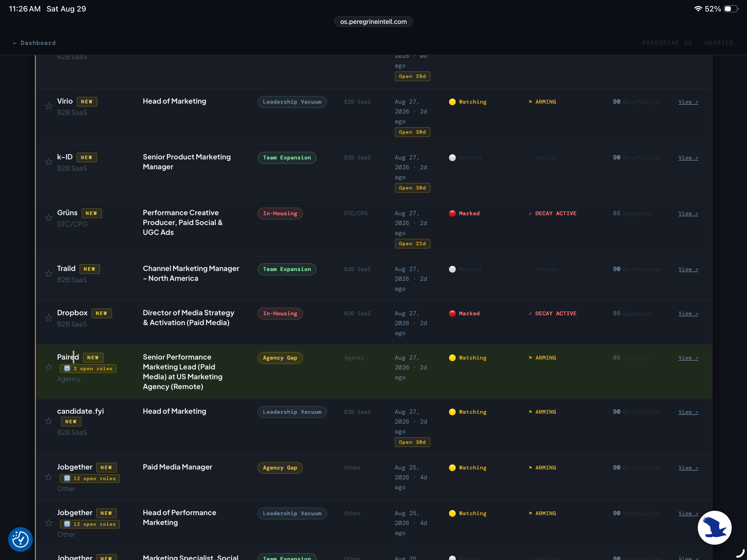
Task: Select the Virio company name
Action: click(65, 101)
